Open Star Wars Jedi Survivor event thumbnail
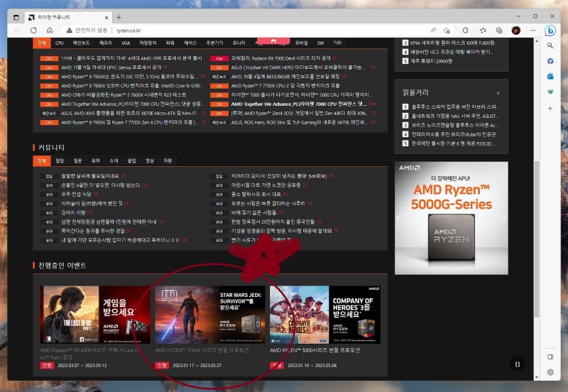 pyautogui.click(x=210, y=315)
